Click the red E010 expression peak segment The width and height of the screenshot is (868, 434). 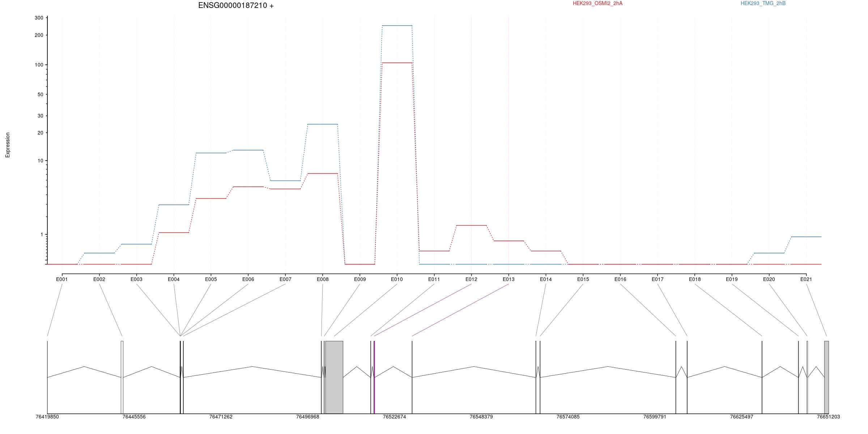coord(397,63)
